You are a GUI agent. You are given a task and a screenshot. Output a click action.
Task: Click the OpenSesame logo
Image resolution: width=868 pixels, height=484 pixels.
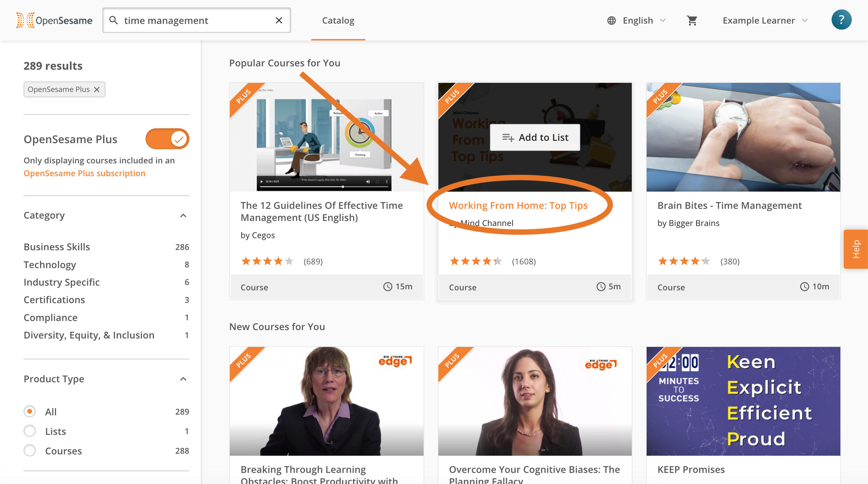[54, 20]
